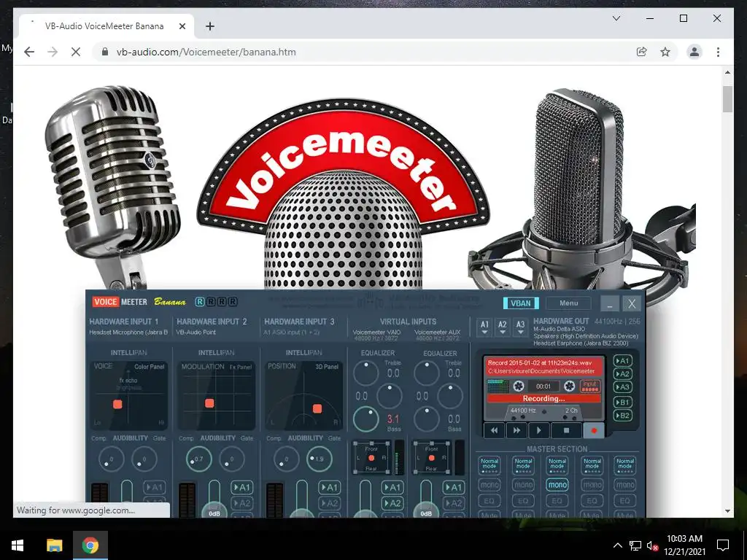Image resolution: width=747 pixels, height=560 pixels.
Task: Click the page's vertical scrollbar thumb
Action: [x=727, y=99]
